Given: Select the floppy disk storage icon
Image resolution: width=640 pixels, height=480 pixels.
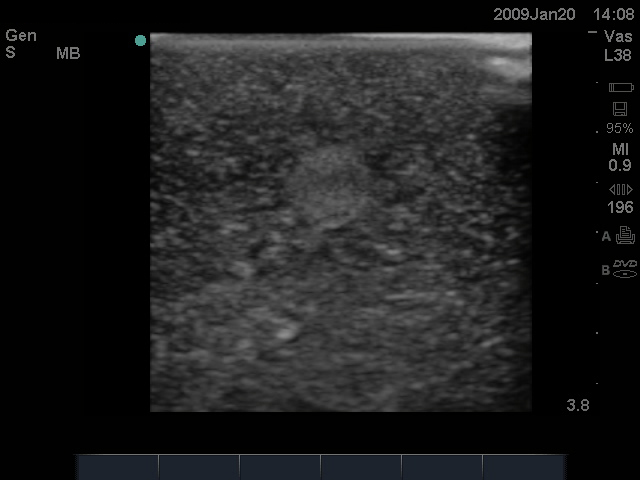Looking at the screenshot, I should pos(620,109).
